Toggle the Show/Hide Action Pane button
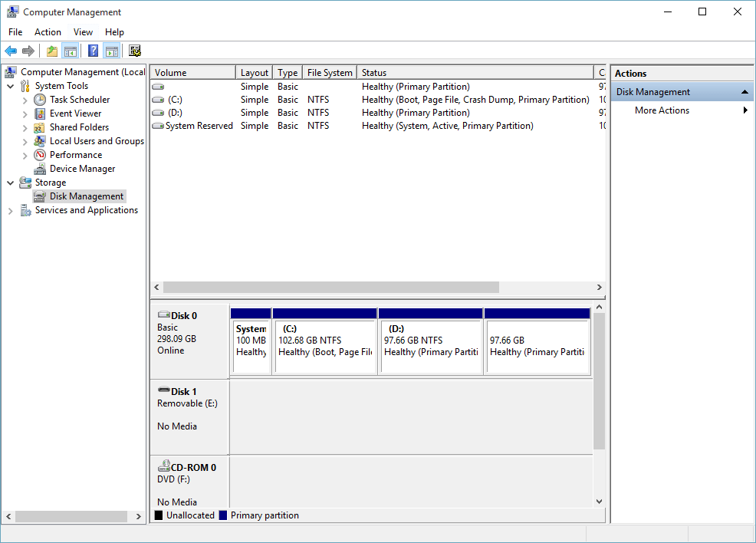Screen dimensions: 756x543 pyautogui.click(x=111, y=51)
